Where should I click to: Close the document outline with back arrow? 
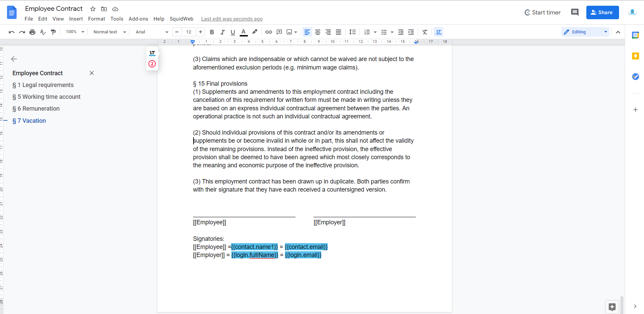tap(14, 59)
